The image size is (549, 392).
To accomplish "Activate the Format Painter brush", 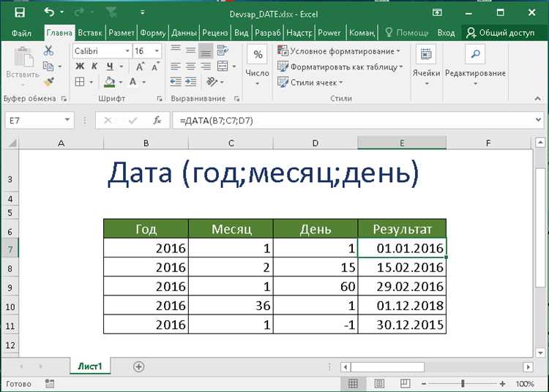I will 48,82.
